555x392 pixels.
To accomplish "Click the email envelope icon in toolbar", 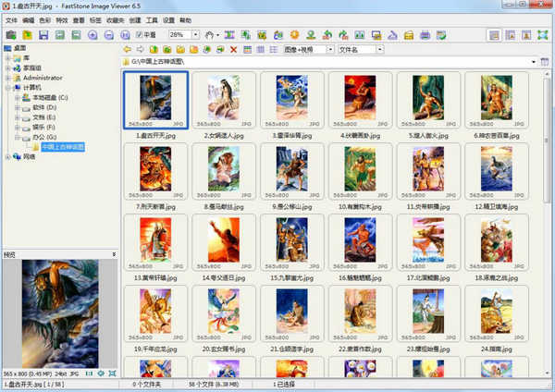I will 409,35.
